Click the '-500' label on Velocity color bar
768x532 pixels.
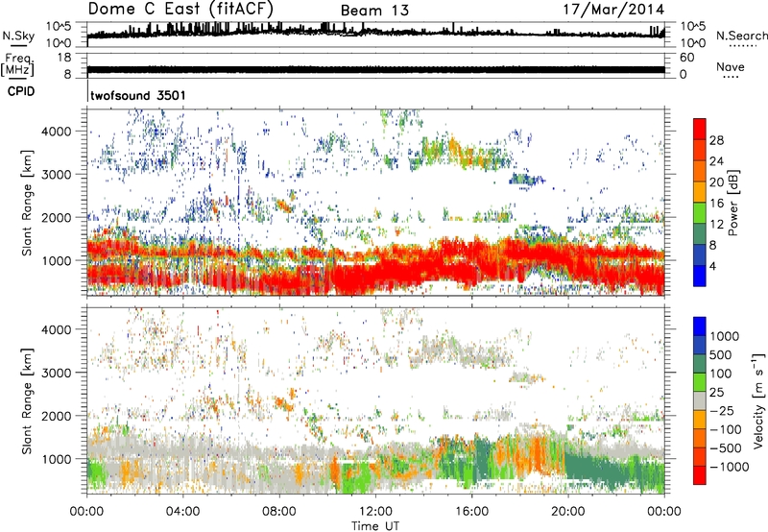(x=726, y=448)
